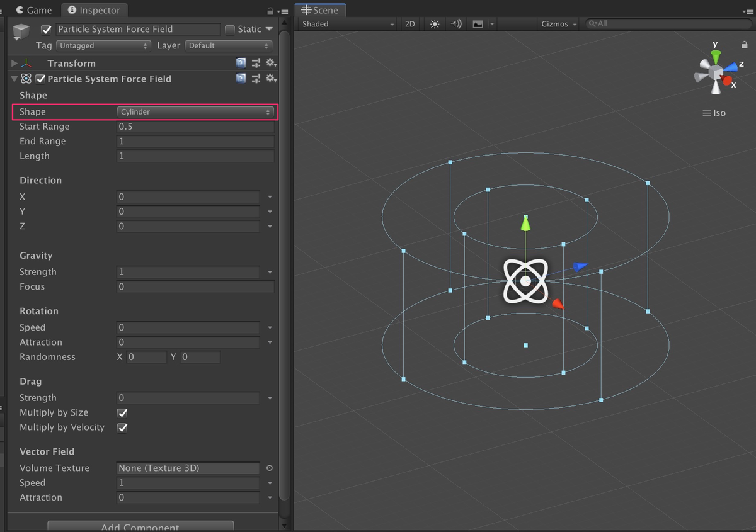
Task: Click the blue Z move arrow handle
Action: tap(580, 267)
